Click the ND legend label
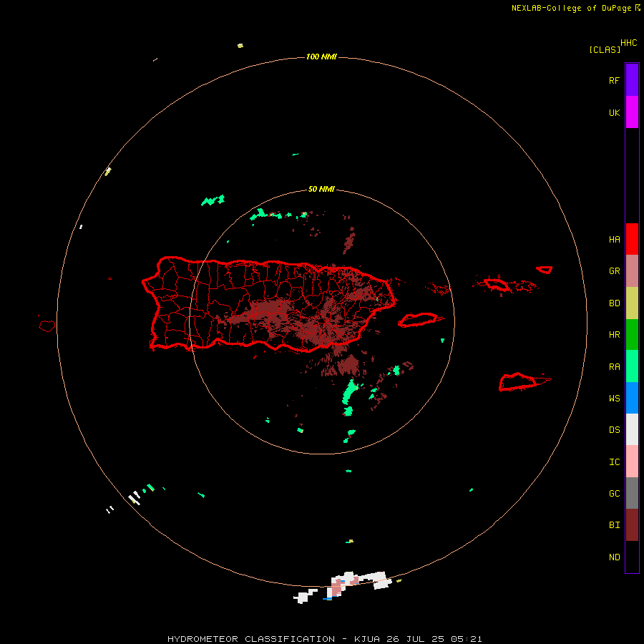 pyautogui.click(x=614, y=557)
